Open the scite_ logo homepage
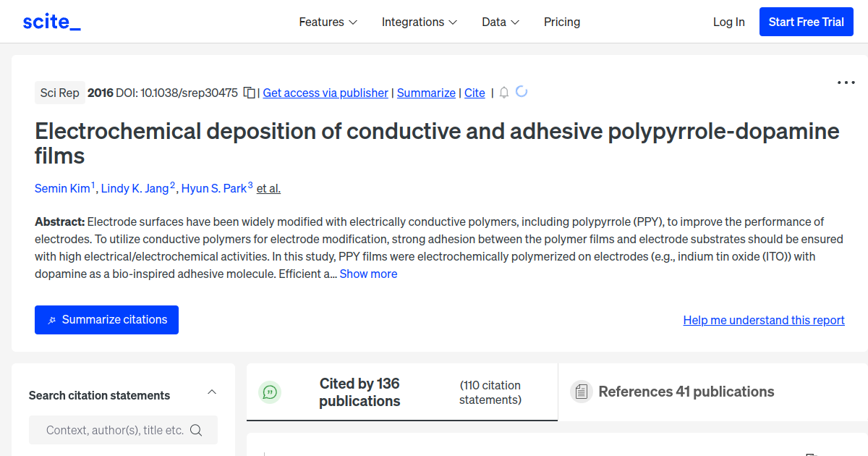 point(51,21)
